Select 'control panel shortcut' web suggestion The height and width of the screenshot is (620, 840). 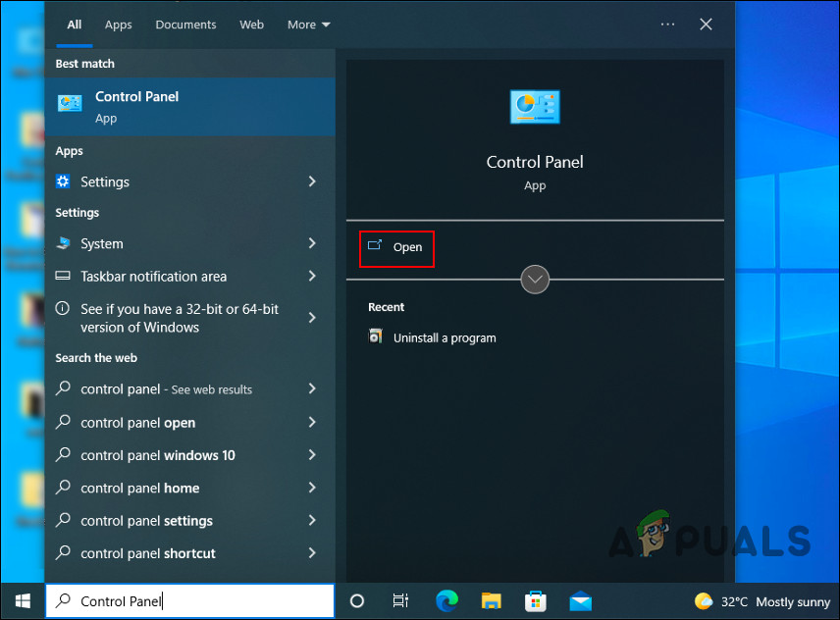148,553
